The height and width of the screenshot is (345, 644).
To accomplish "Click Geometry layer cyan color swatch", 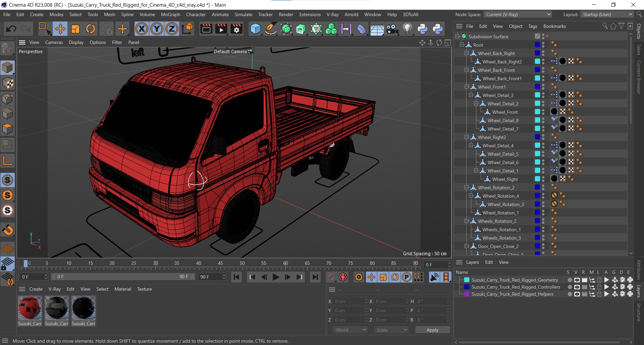I will point(467,280).
